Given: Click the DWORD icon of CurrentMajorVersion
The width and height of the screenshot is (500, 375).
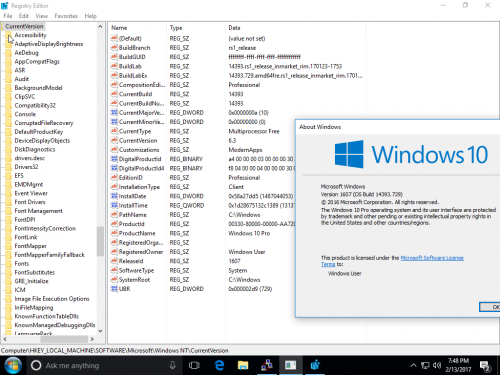Looking at the screenshot, I should 114,113.
